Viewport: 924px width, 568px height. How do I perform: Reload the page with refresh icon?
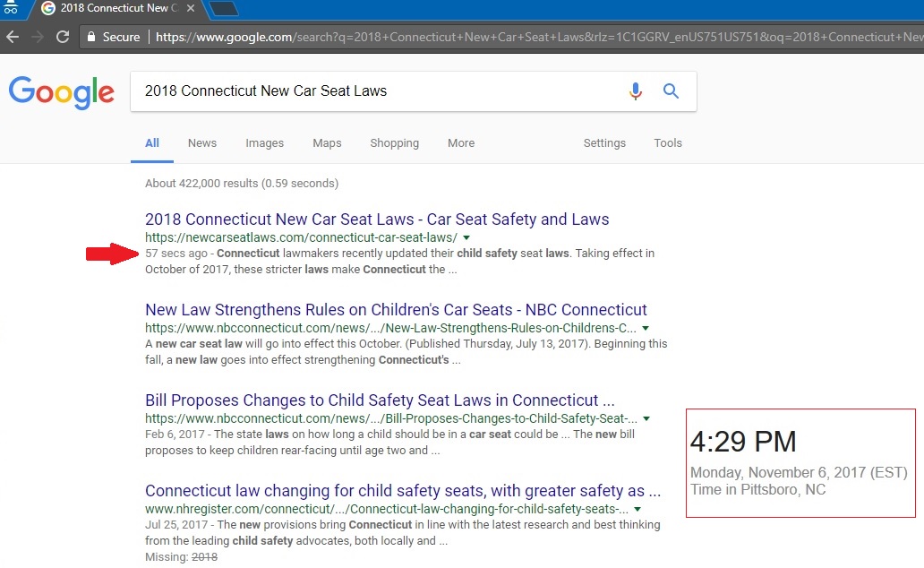[63, 37]
